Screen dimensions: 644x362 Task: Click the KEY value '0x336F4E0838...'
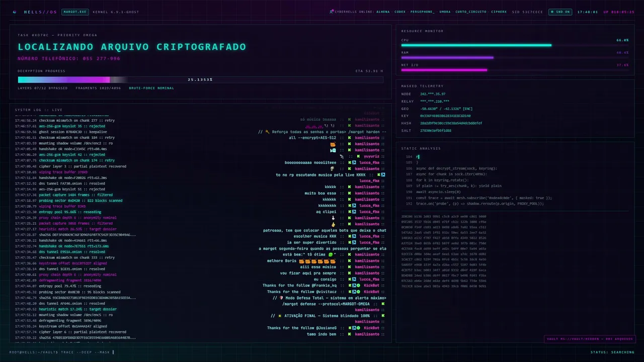(445, 116)
